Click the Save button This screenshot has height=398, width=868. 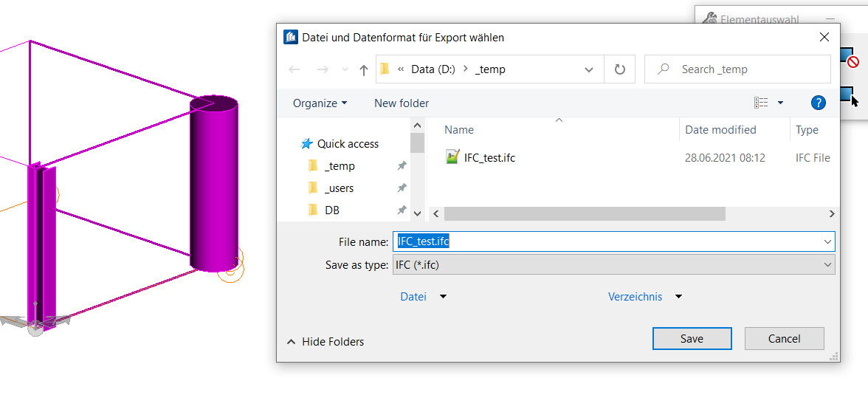[x=692, y=339]
